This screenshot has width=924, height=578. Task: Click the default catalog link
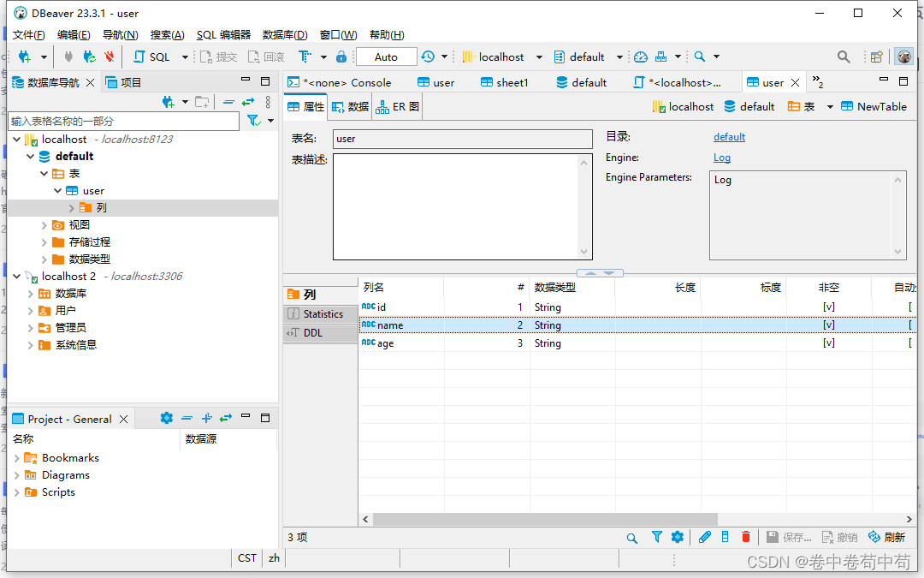(729, 136)
